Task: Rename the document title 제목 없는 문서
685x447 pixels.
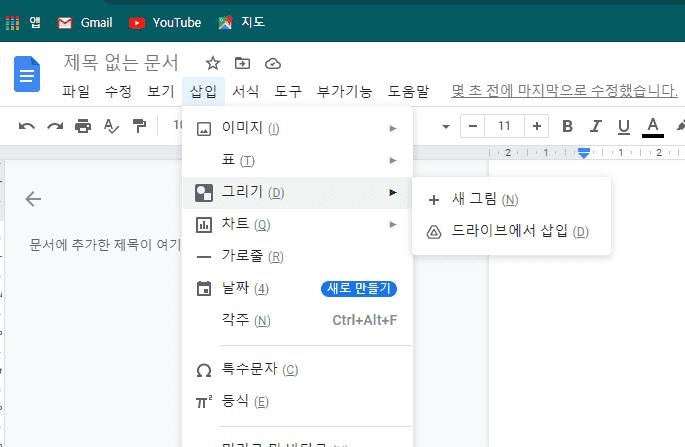Action: (x=121, y=62)
